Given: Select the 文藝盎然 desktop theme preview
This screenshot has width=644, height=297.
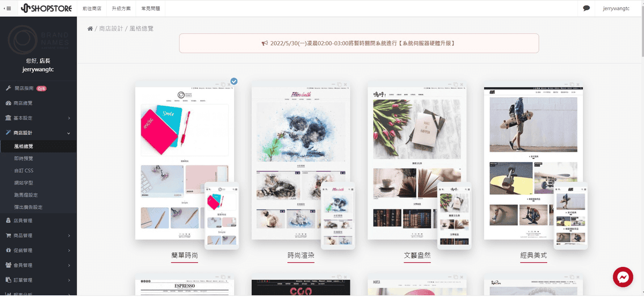Looking at the screenshot, I should coord(417,161).
